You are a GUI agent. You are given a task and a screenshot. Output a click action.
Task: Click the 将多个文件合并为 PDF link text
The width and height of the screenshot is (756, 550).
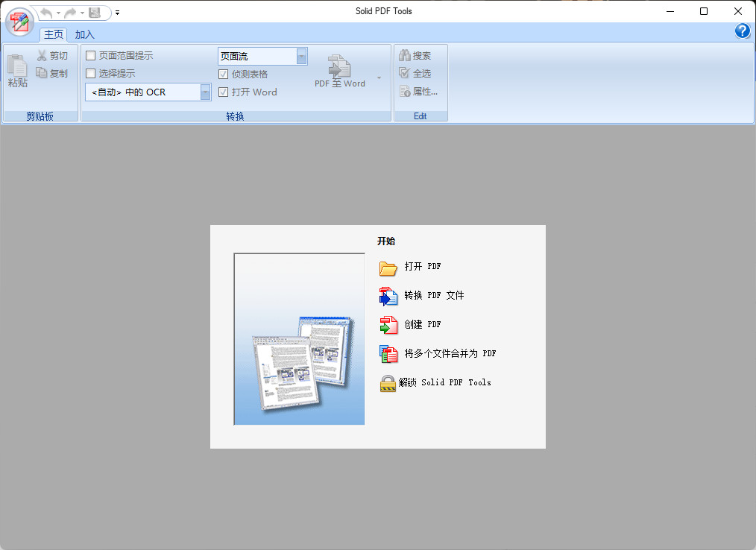coord(450,353)
